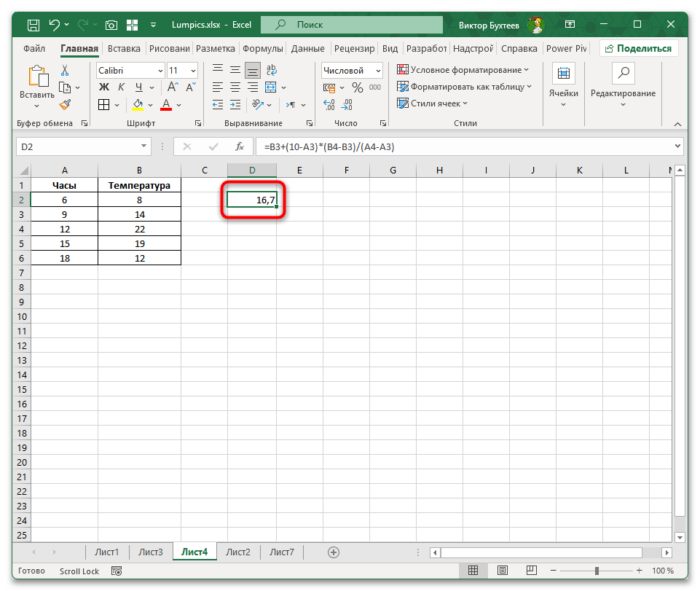Click zoom in plus button

tap(640, 571)
